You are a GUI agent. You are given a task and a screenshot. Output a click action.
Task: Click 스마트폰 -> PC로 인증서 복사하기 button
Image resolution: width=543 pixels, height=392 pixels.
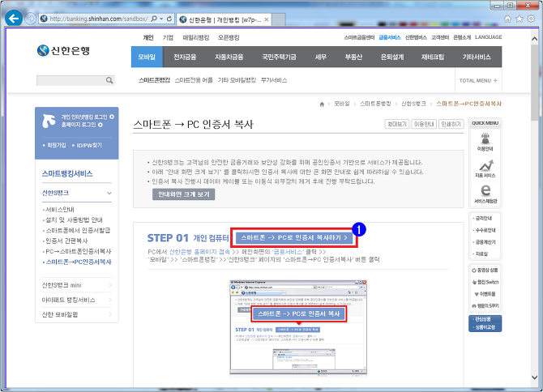294,237
